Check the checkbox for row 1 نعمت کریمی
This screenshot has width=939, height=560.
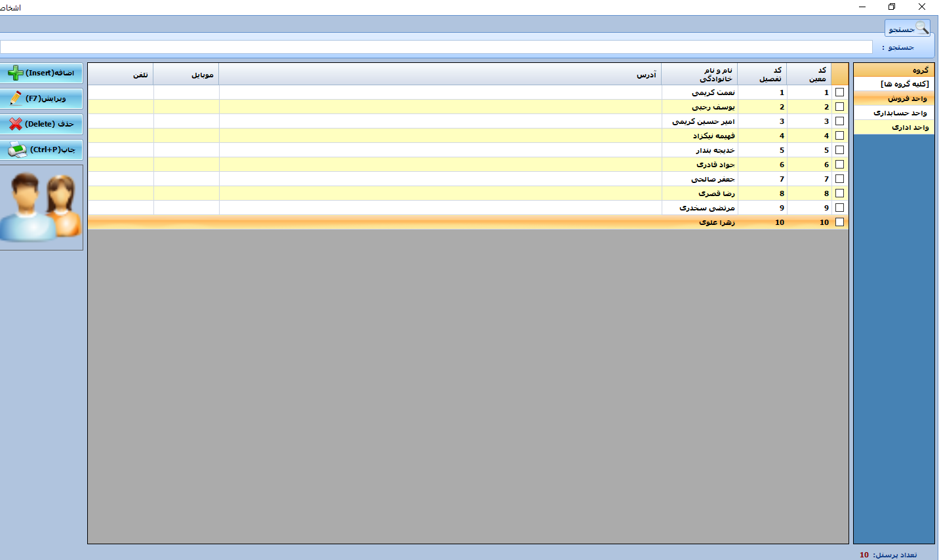[x=839, y=92]
